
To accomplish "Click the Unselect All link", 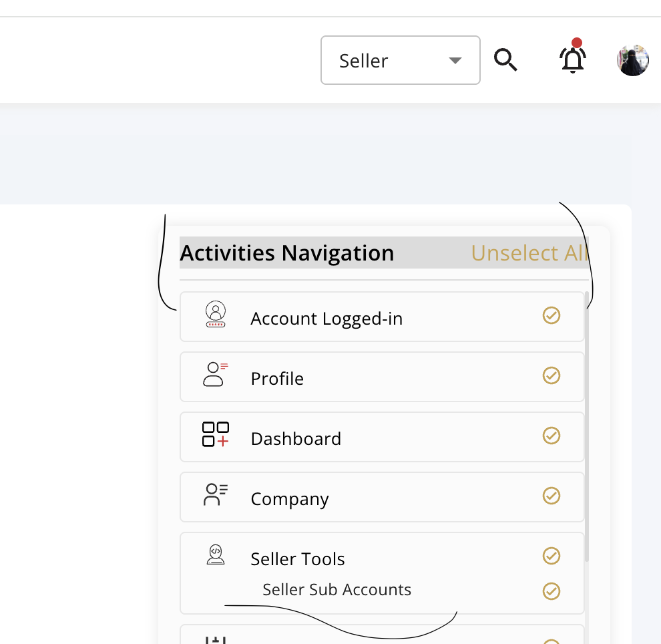I will [x=529, y=253].
